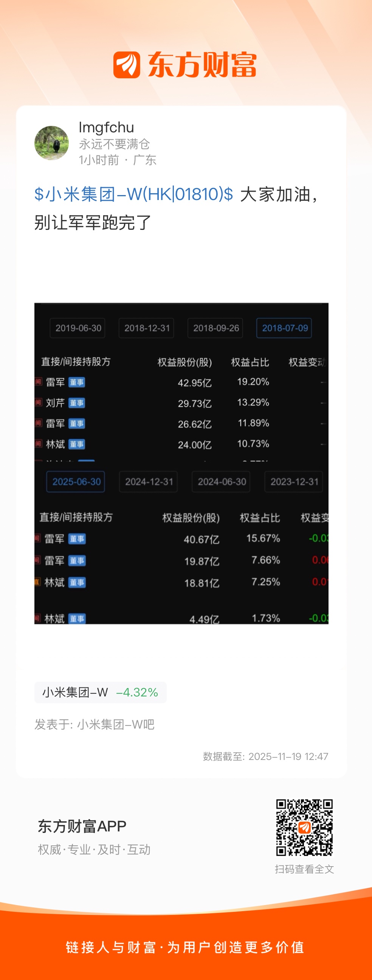Viewport: 372px width, 980px height.
Task: Click the 4.49亿 shares value
Action: pos(204,619)
